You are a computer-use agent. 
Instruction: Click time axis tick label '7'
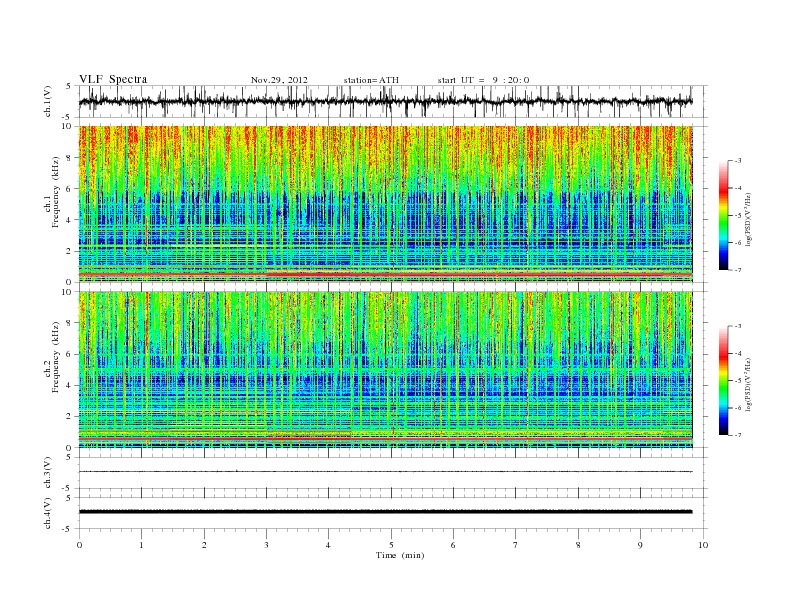516,545
